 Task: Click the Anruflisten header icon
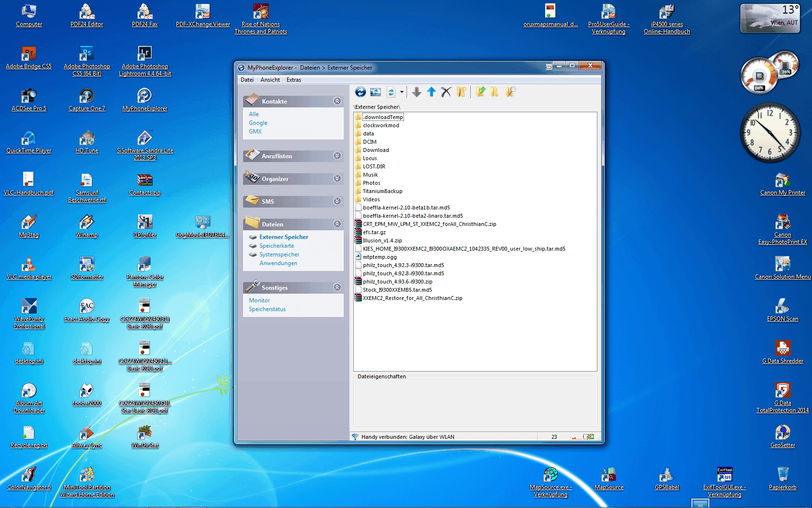pyautogui.click(x=252, y=155)
